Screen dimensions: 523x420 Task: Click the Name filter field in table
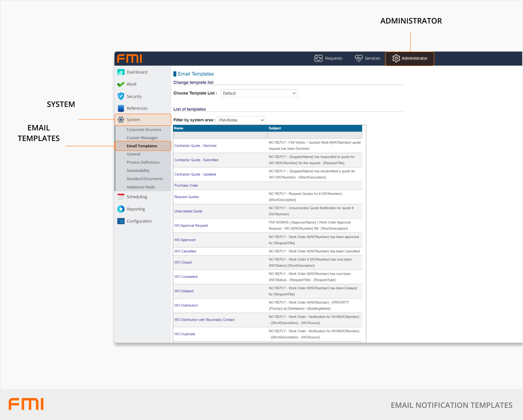220,135
